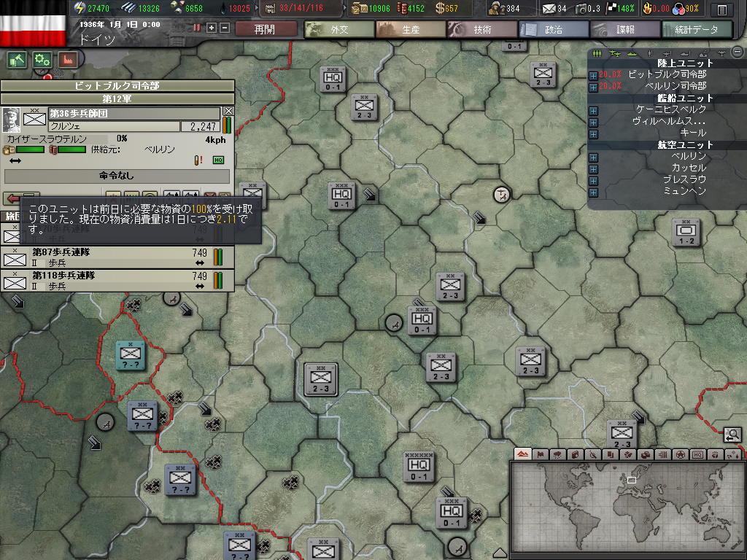Toggle naval combat filter in outliner
This screenshot has width=747, height=560.
point(685,52)
